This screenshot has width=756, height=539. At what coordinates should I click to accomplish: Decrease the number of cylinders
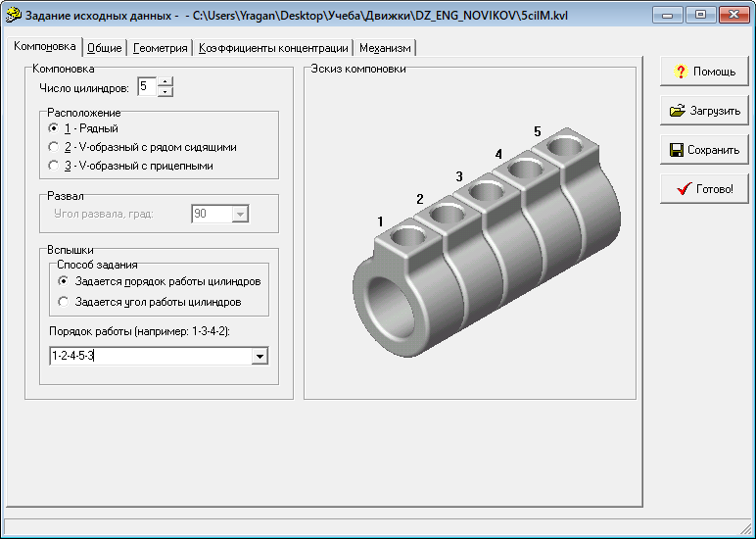tap(165, 91)
